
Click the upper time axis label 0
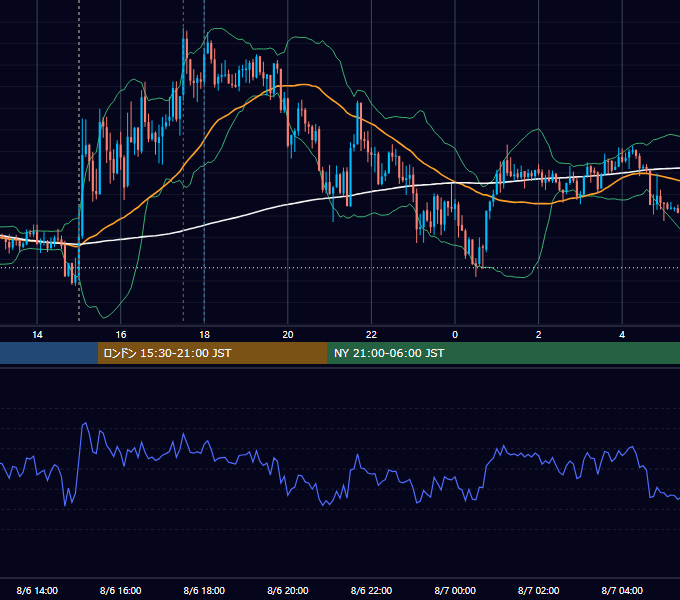click(455, 335)
